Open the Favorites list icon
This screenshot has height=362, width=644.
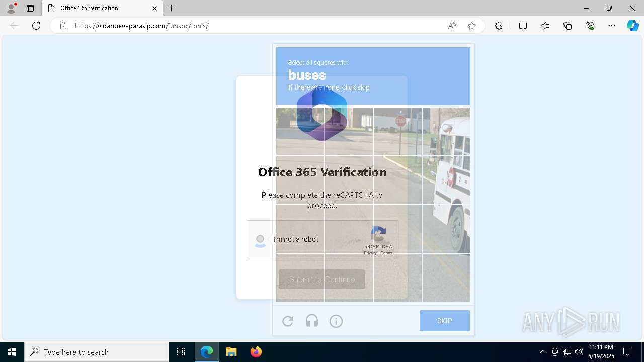click(545, 26)
